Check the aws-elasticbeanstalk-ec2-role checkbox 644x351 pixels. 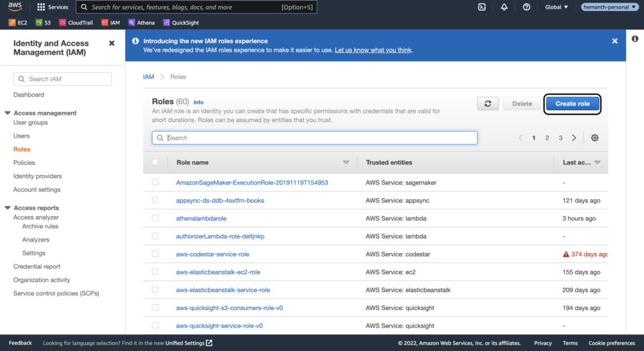click(155, 272)
